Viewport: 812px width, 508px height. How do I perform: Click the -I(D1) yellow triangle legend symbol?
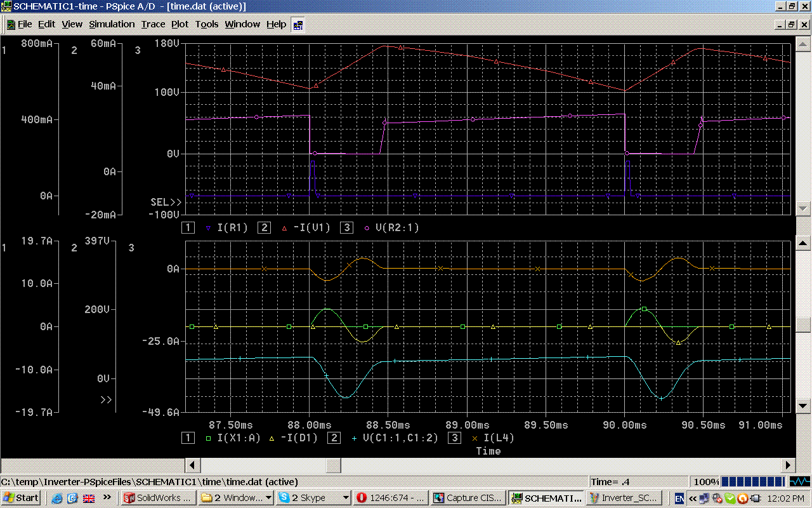(271, 438)
